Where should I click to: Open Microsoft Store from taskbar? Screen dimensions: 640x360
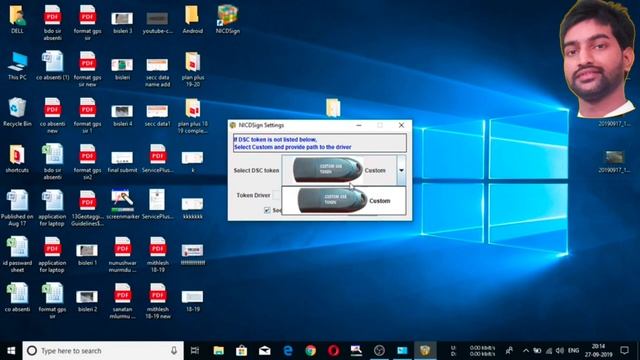tap(241, 351)
